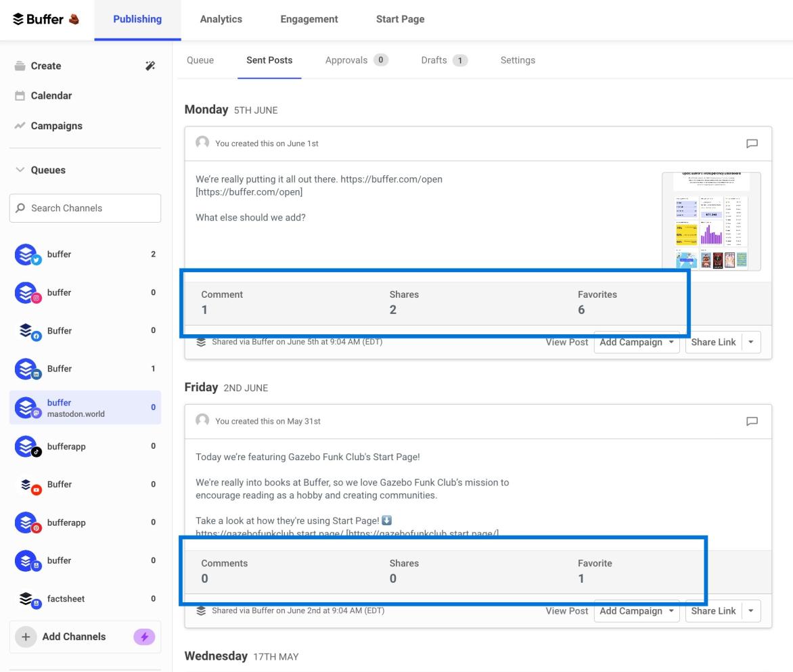Image resolution: width=793 pixels, height=672 pixels.
Task: Select the Instagram buffer channel avatar
Action: click(x=27, y=293)
